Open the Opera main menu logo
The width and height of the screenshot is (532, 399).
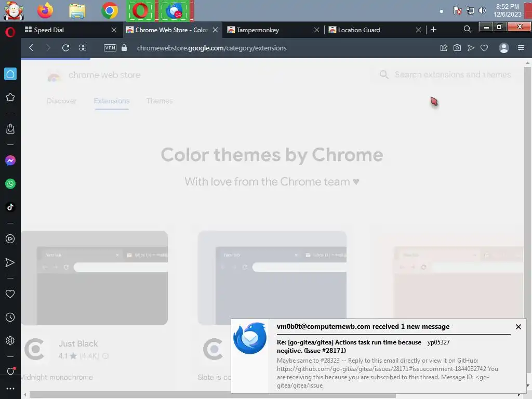click(10, 32)
